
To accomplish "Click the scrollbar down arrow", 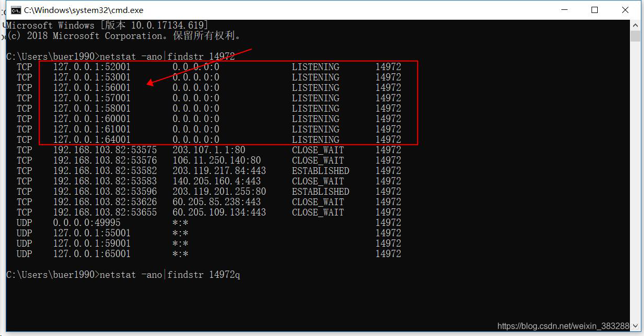I will [635, 326].
